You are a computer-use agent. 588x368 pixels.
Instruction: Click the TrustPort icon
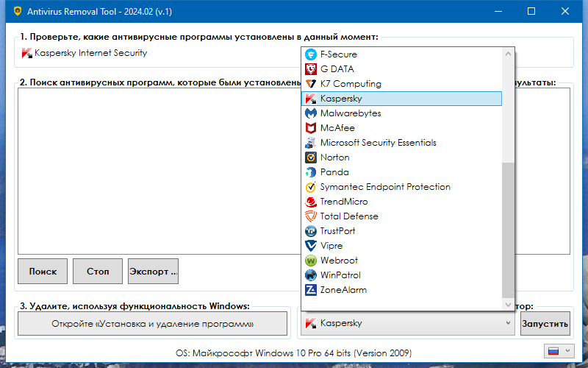click(x=311, y=231)
